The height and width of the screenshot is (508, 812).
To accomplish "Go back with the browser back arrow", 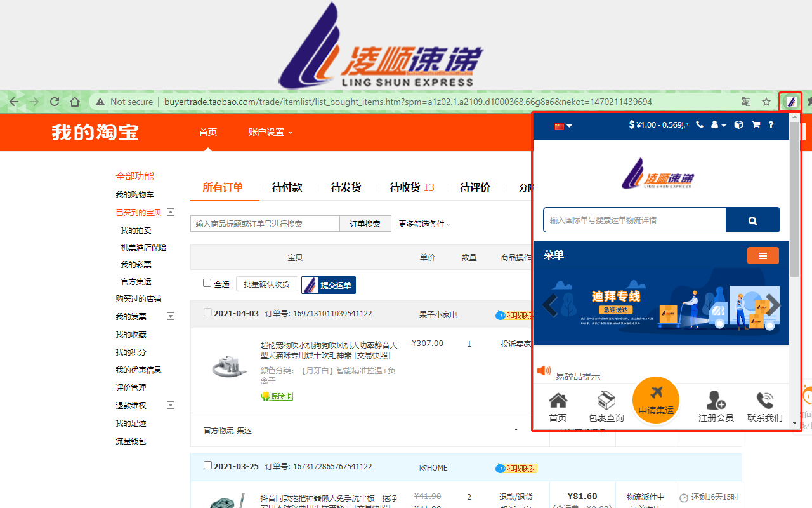I will (x=14, y=102).
